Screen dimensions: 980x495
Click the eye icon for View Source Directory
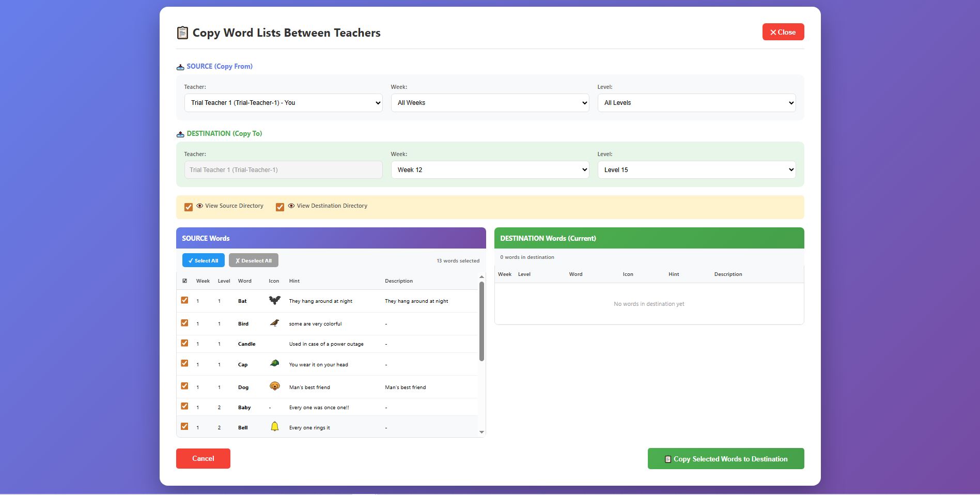(x=199, y=206)
